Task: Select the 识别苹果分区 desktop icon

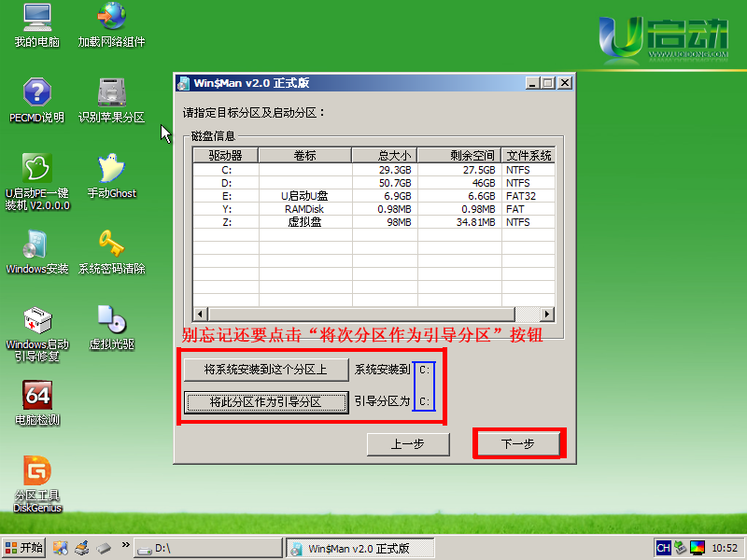Action: tap(111, 101)
